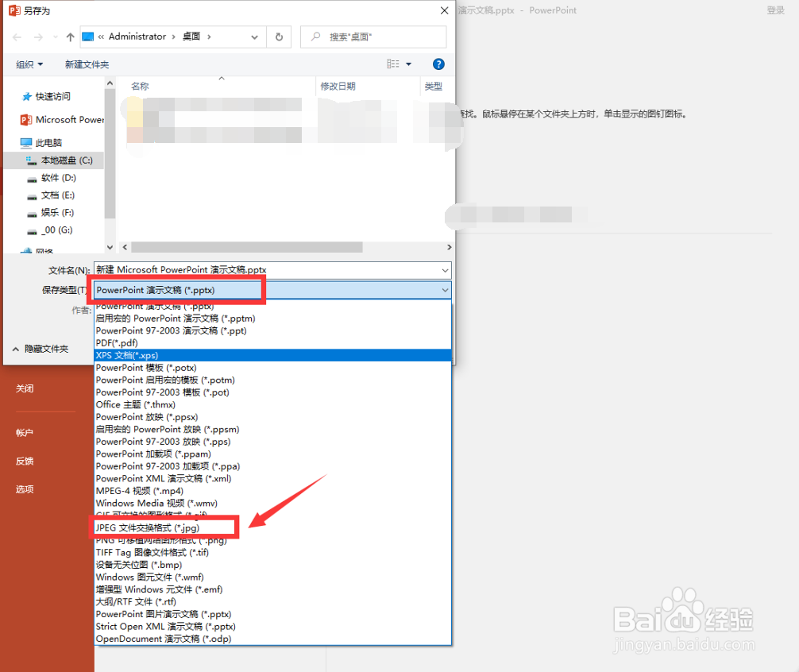Refresh the desktop folder view
The width and height of the screenshot is (799, 672).
point(279,37)
